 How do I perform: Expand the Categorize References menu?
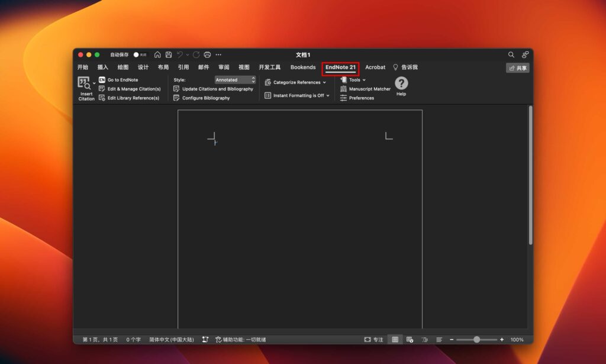click(295, 82)
